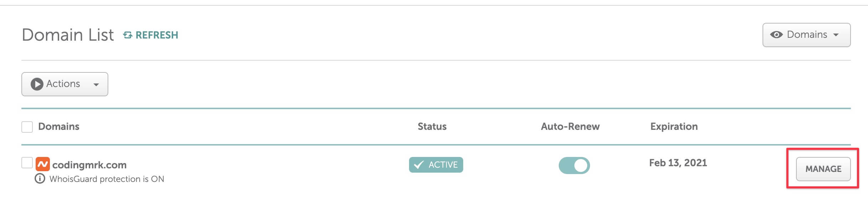Click the Domains column header label
The width and height of the screenshot is (868, 224).
(59, 126)
